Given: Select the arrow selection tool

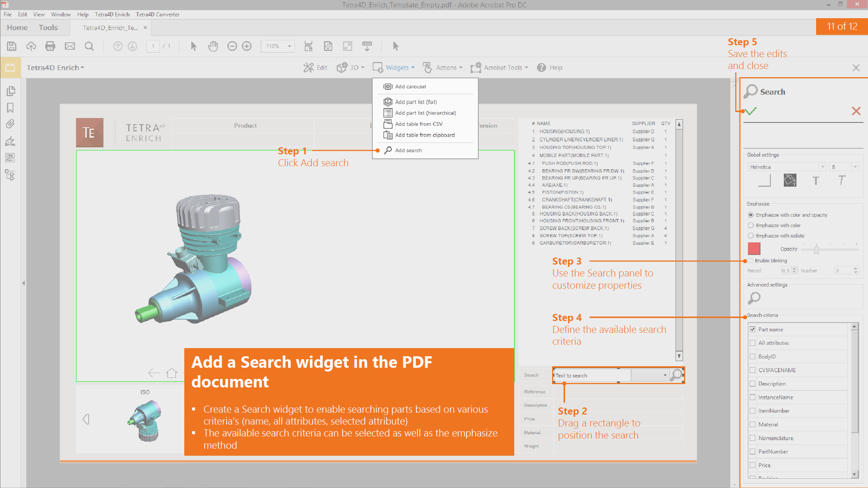Looking at the screenshot, I should point(194,46).
